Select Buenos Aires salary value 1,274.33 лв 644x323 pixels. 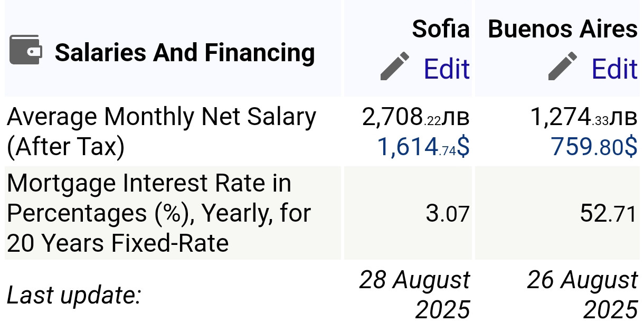coord(583,118)
